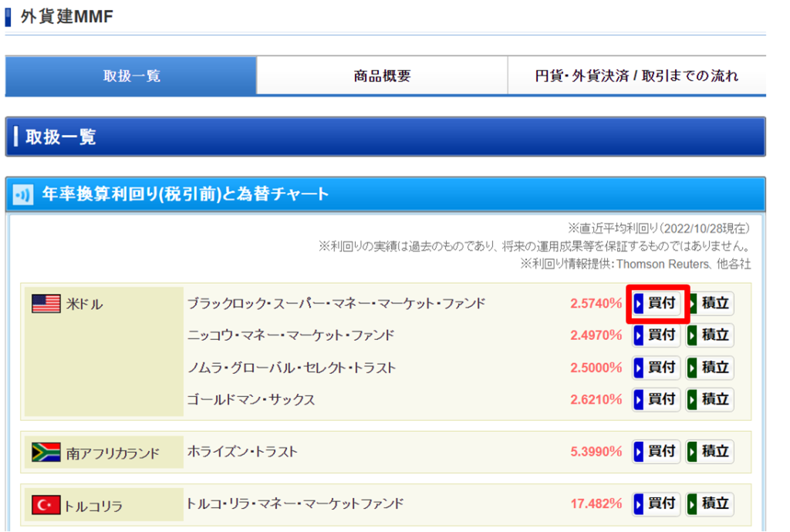Screen dimensions: 790x532
Task: Click the Turkey flag beside トルコリラ
Action: coord(46,505)
